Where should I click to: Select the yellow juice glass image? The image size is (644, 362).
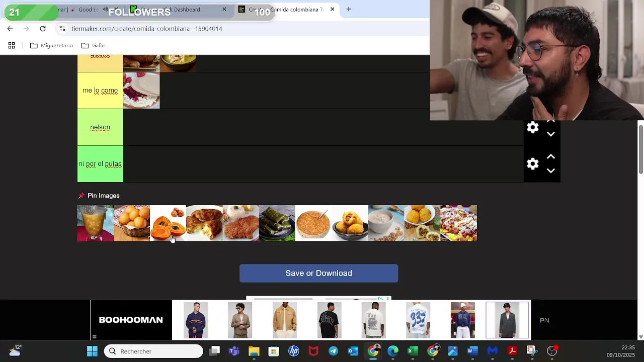(95, 223)
